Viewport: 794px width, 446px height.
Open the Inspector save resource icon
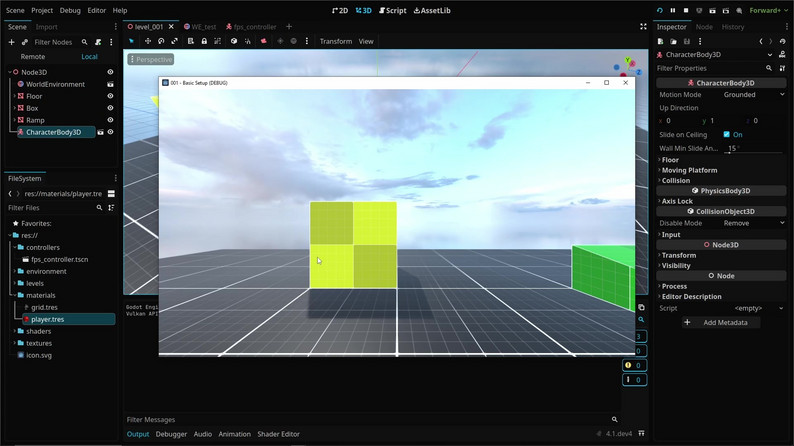[687, 42]
